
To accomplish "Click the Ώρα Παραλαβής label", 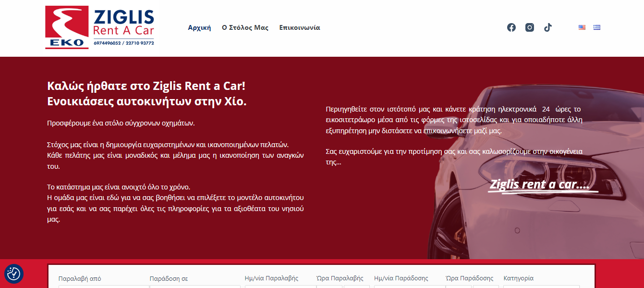I will click(340, 278).
